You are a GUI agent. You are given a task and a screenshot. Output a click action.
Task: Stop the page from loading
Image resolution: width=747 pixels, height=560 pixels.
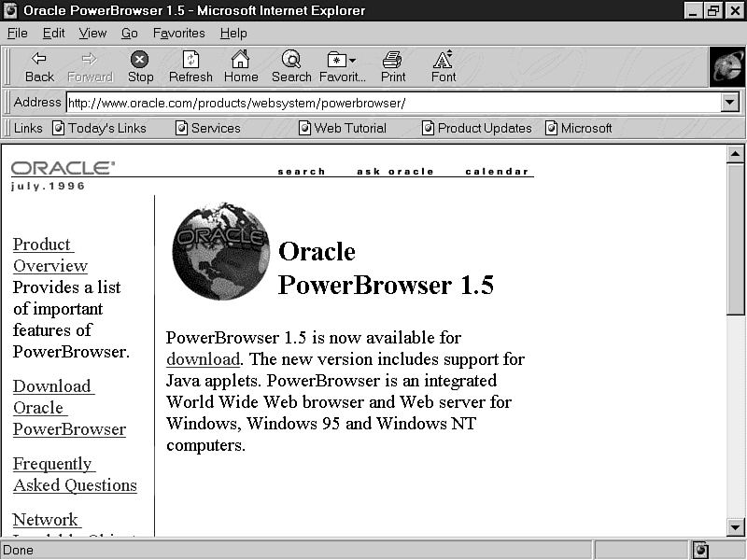pos(140,67)
